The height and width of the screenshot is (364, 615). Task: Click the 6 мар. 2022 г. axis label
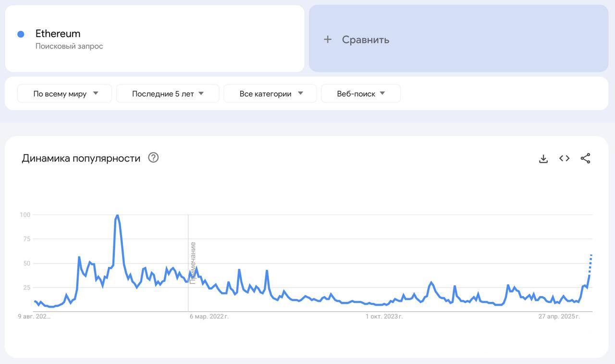pos(209,316)
